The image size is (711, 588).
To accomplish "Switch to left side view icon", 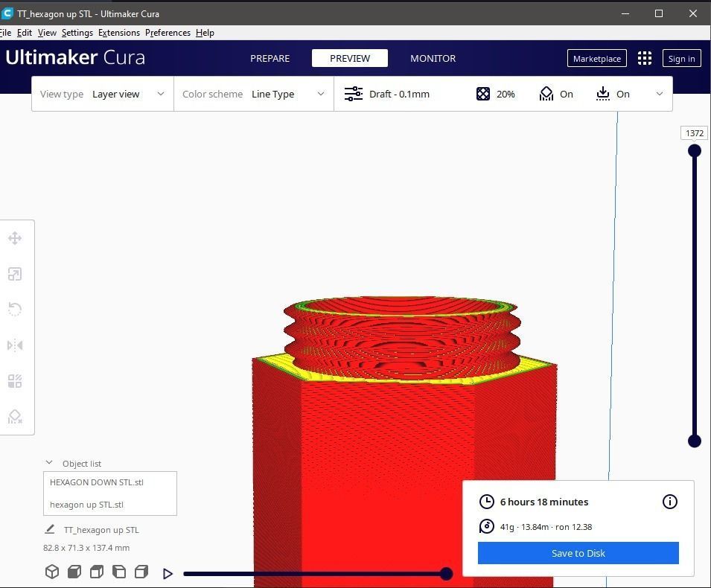I will click(119, 572).
